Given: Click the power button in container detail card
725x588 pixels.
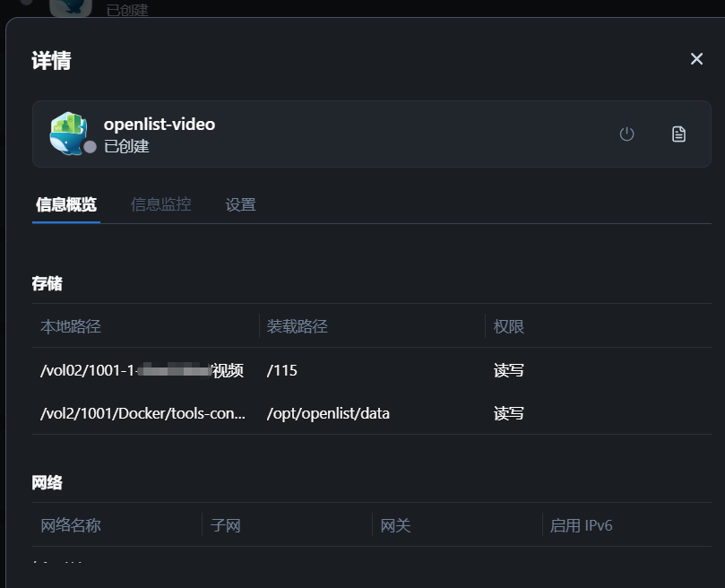Looking at the screenshot, I should coord(626,133).
